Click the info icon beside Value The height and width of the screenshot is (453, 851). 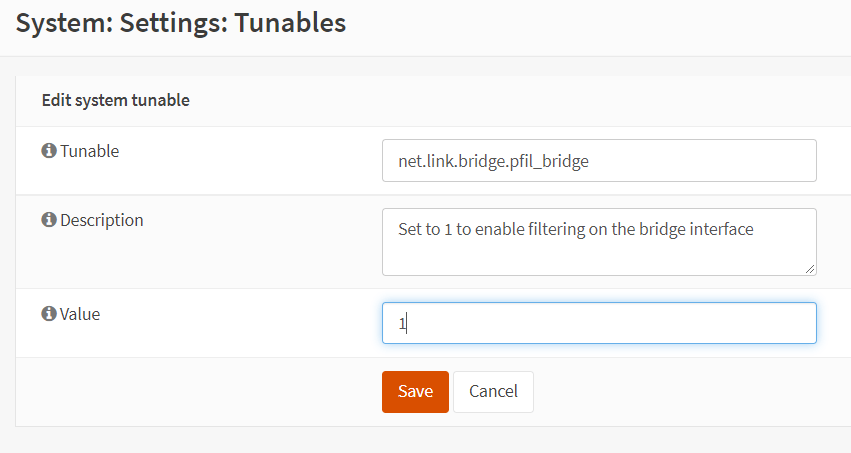point(48,314)
